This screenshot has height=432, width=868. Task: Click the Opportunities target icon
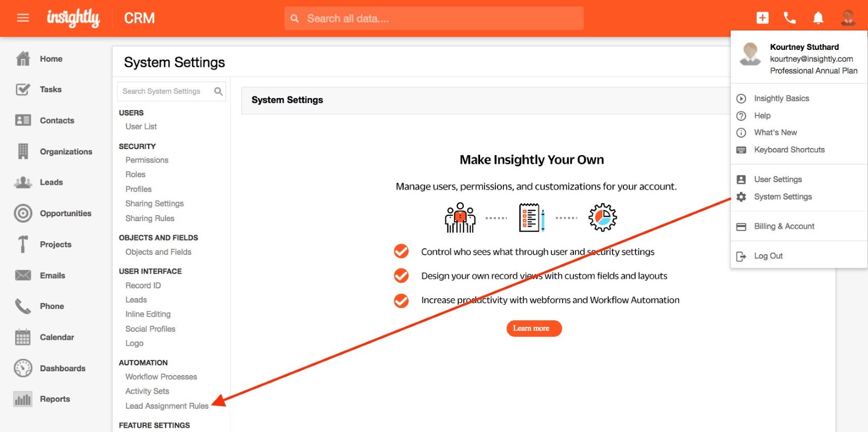pos(23,213)
